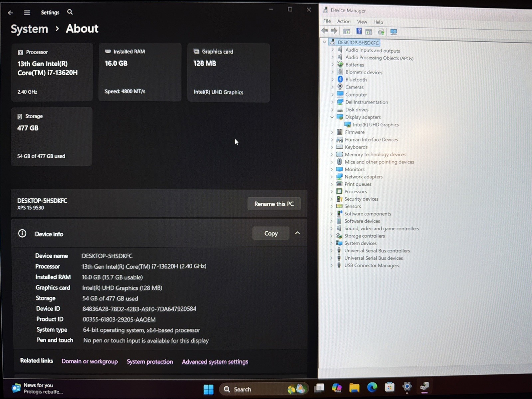The height and width of the screenshot is (399, 532).
Task: Expand the Audio inputs and outputs arrow
Action: coord(332,50)
